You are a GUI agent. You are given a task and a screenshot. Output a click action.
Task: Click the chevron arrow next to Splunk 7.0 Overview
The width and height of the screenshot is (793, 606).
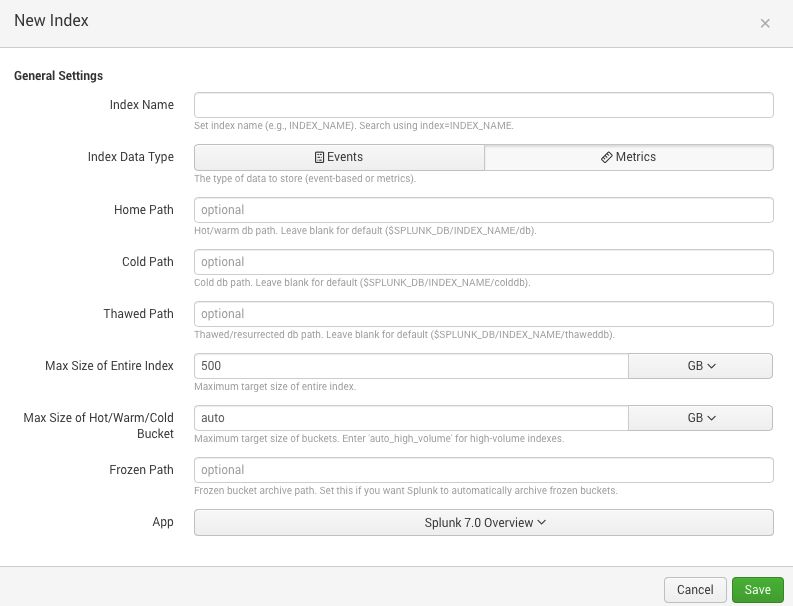542,522
